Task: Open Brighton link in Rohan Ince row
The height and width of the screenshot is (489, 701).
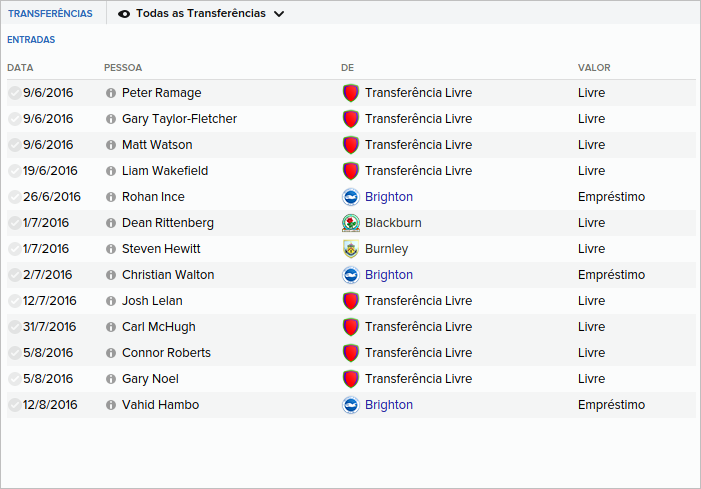Action: click(389, 197)
